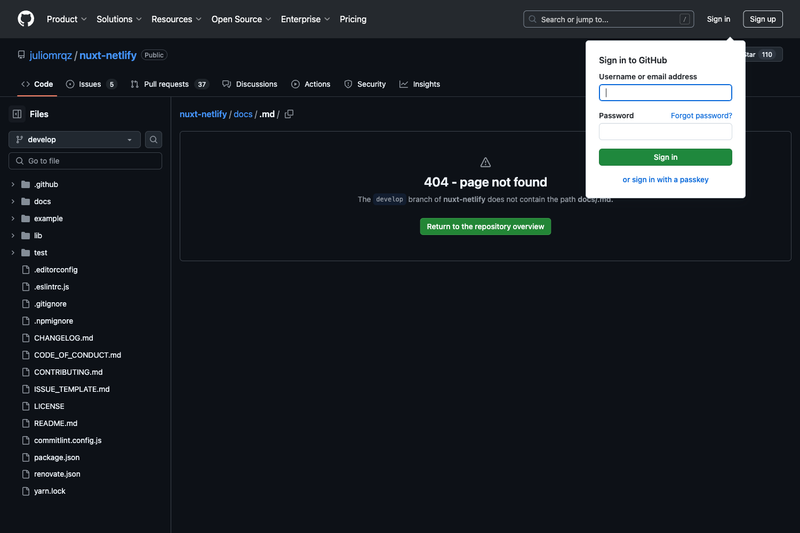800x533 pixels.
Task: Open renovate.json in the file tree
Action: (57, 474)
